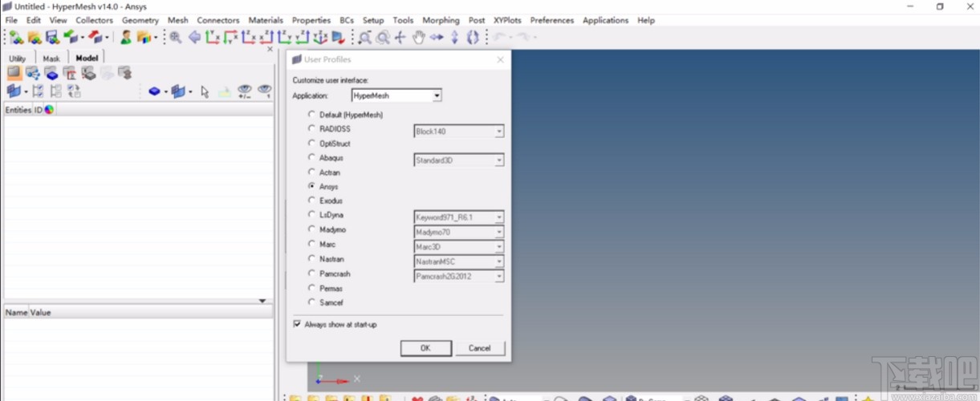Click the expand-all tree icon in browser
The image size is (980, 401).
coord(38,92)
